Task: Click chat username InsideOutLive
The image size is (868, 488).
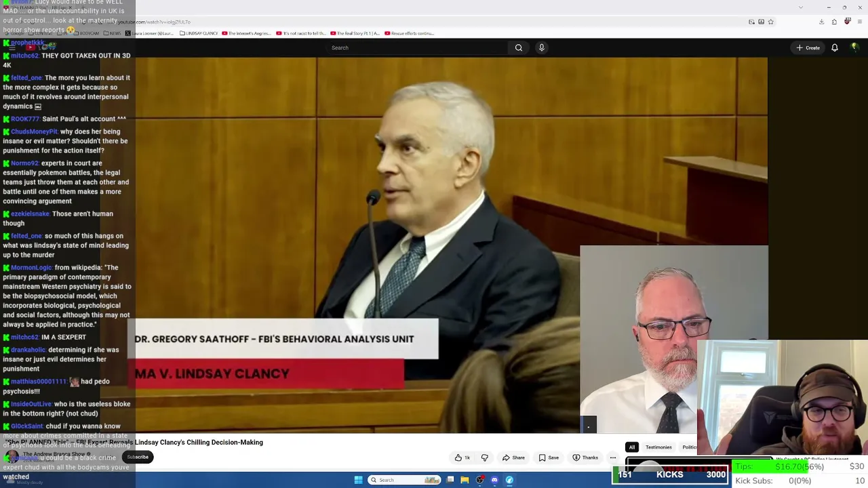Action: point(31,405)
